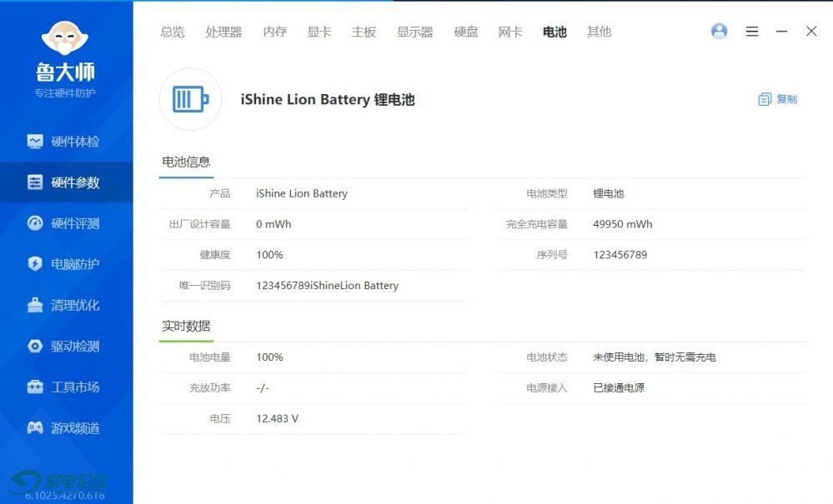833x504 pixels.
Task: Click the 唯一识别码 label
Action: [x=204, y=286]
